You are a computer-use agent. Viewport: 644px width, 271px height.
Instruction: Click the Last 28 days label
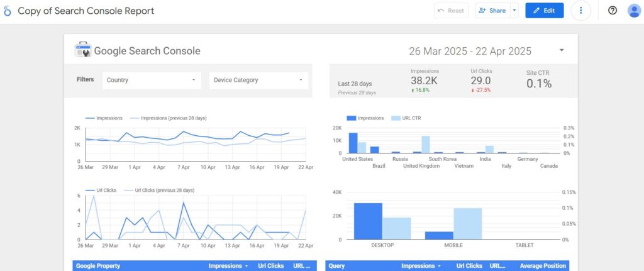[355, 84]
